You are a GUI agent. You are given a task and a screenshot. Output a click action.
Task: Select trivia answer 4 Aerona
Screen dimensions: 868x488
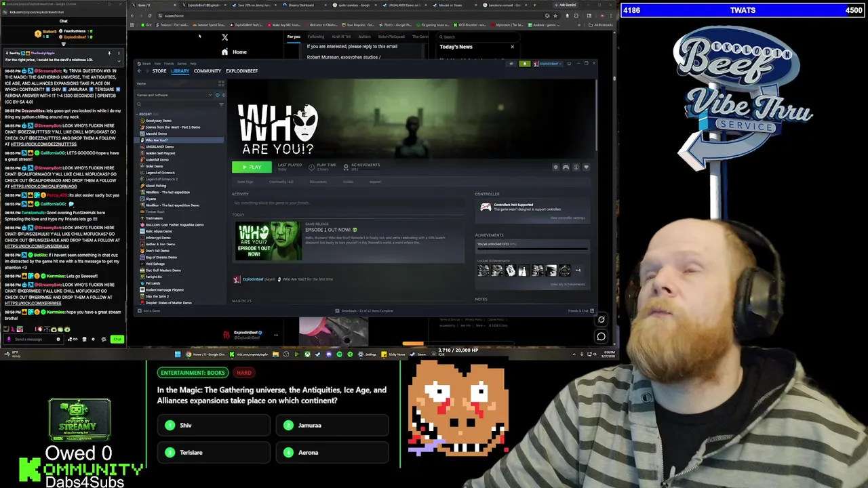332,453
